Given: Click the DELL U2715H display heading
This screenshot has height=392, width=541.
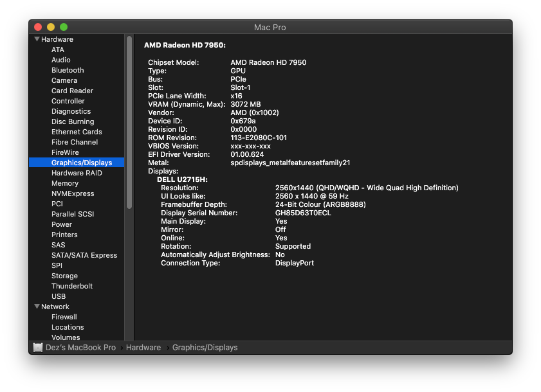Looking at the screenshot, I should tap(183, 180).
